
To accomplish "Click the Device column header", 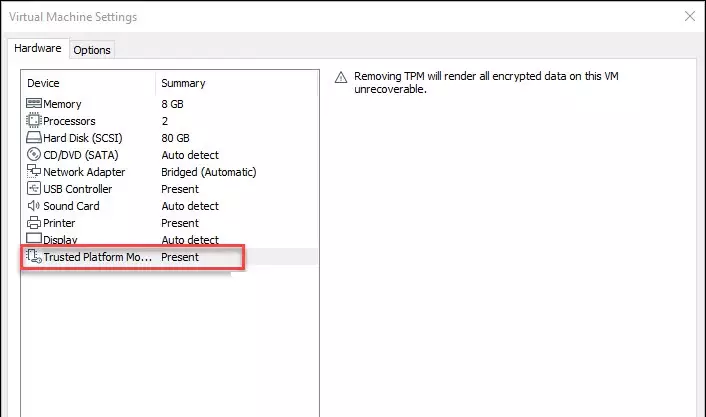I will point(43,83).
